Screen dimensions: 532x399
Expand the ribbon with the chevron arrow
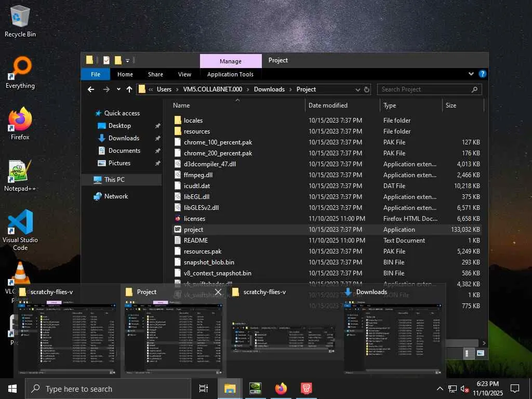[471, 74]
